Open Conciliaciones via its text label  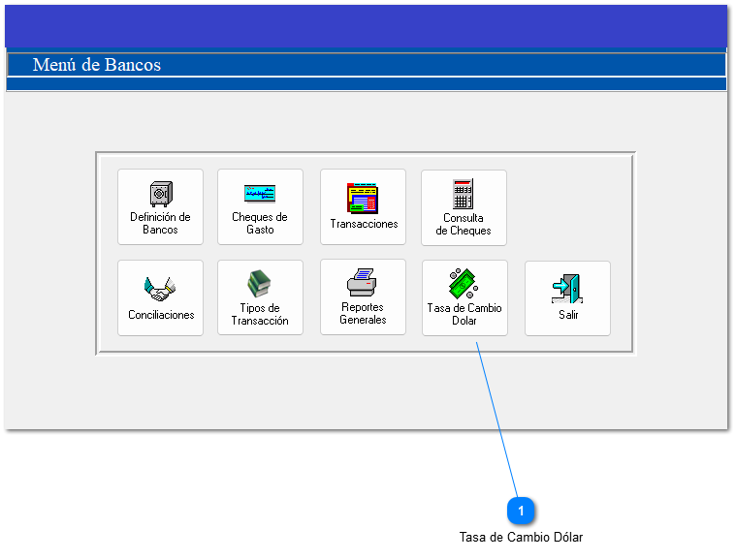(161, 315)
